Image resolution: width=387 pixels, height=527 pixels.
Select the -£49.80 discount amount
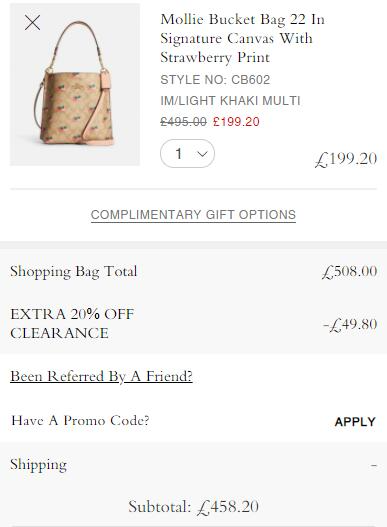point(350,325)
